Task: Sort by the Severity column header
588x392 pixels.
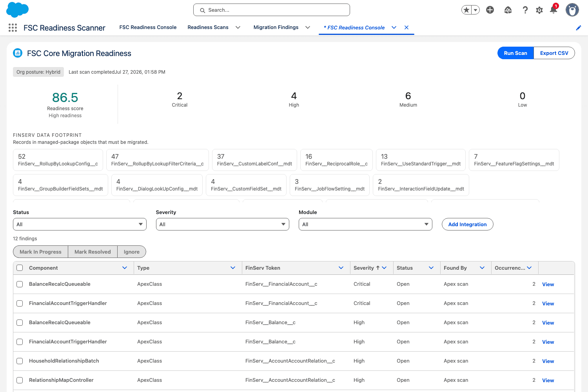Action: coord(363,268)
